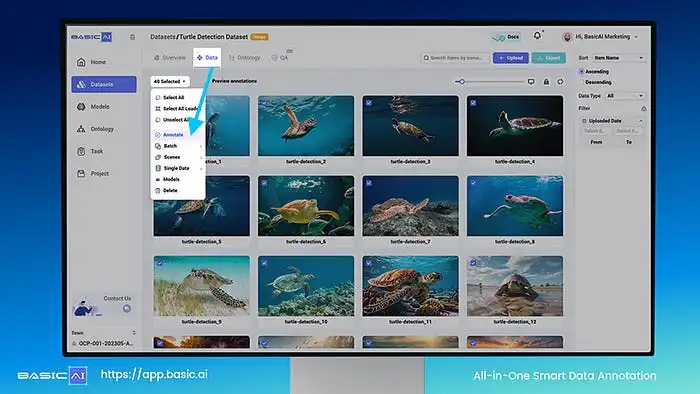Click the lock icon above the grid

pos(546,82)
